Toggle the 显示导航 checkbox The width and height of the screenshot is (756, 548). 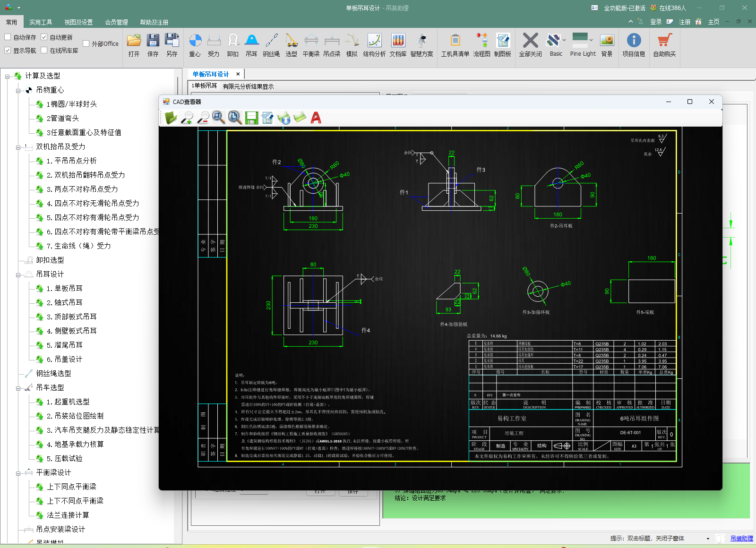click(8, 50)
